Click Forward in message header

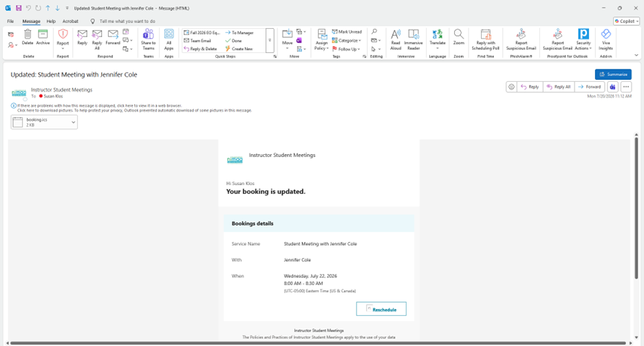pos(590,87)
